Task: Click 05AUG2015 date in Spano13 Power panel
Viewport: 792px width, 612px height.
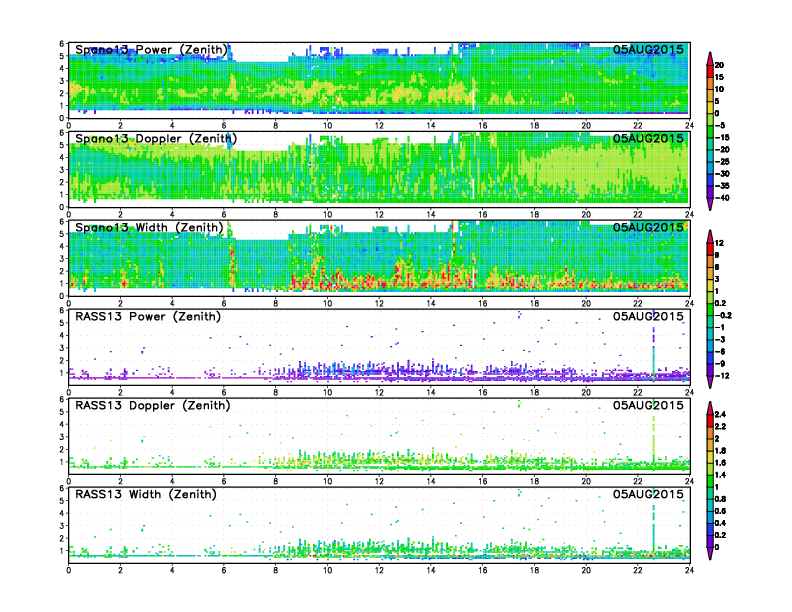Action: tap(648, 49)
